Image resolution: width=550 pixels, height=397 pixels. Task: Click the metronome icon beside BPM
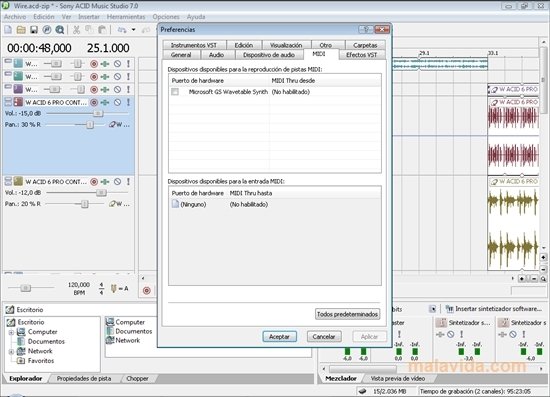pos(113,289)
